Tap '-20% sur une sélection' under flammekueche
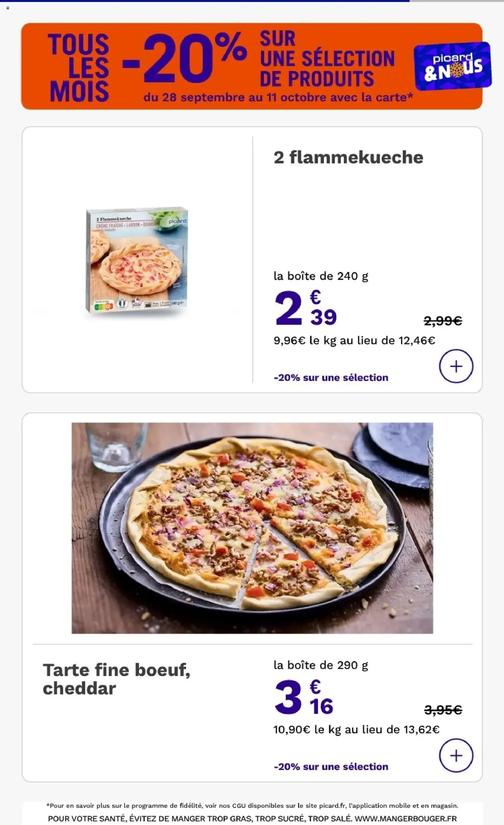504x825 pixels. [331, 377]
